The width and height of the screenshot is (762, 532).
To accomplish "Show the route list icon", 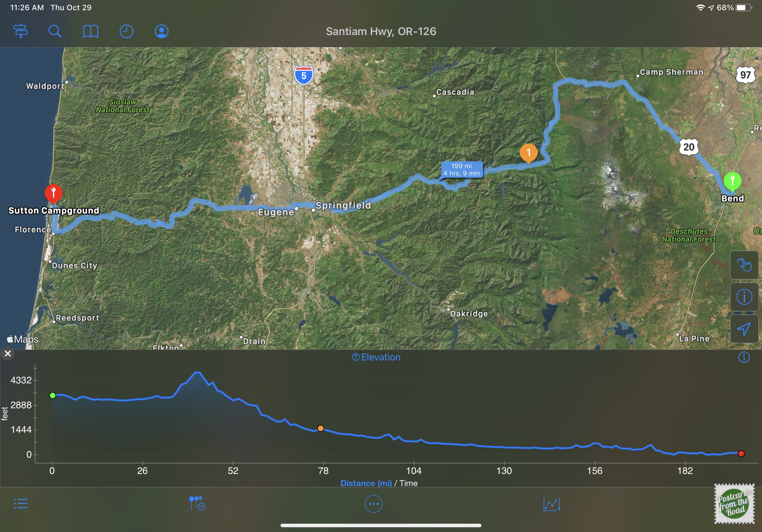I will pos(20,504).
